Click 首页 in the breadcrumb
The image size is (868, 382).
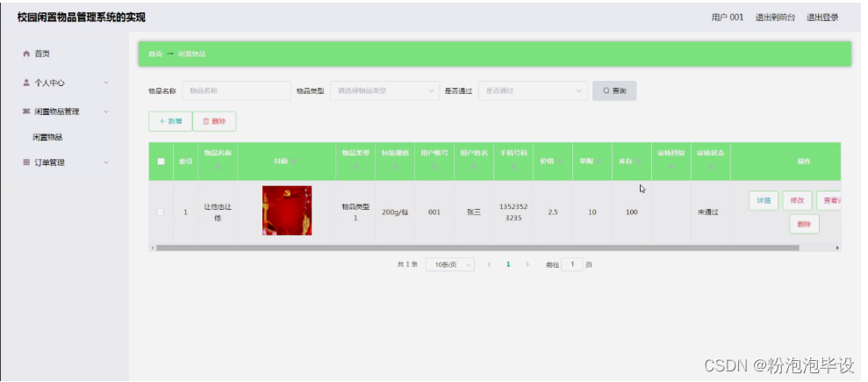[x=155, y=54]
